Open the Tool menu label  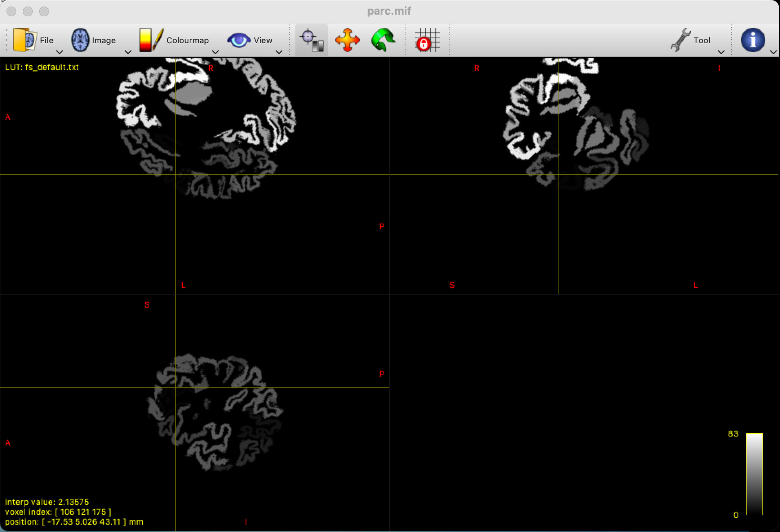(702, 40)
